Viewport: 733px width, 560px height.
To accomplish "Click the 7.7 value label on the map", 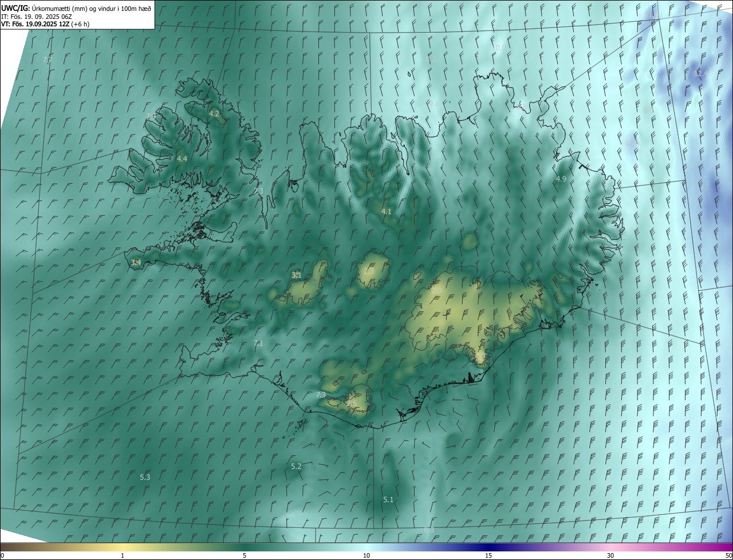I will (x=48, y=60).
